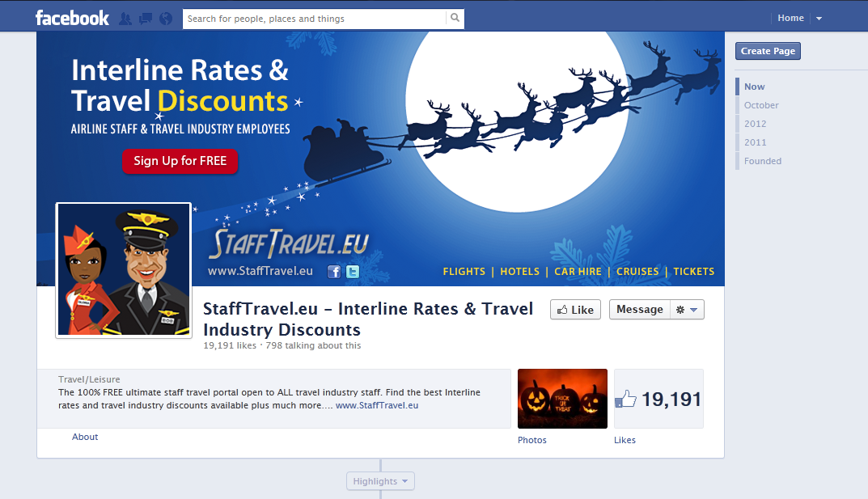The image size is (868, 499).
Task: Click the Twitter icon on the cover banner
Action: click(353, 272)
